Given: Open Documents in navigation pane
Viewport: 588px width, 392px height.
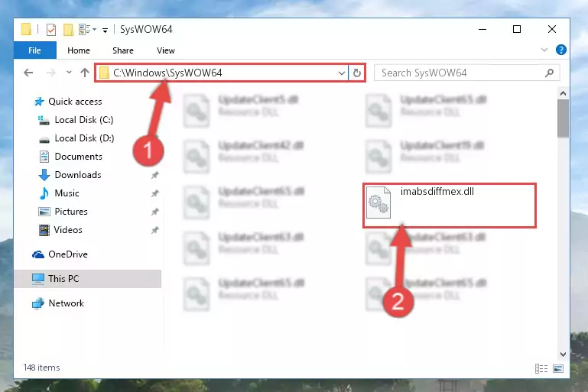Looking at the screenshot, I should point(79,157).
